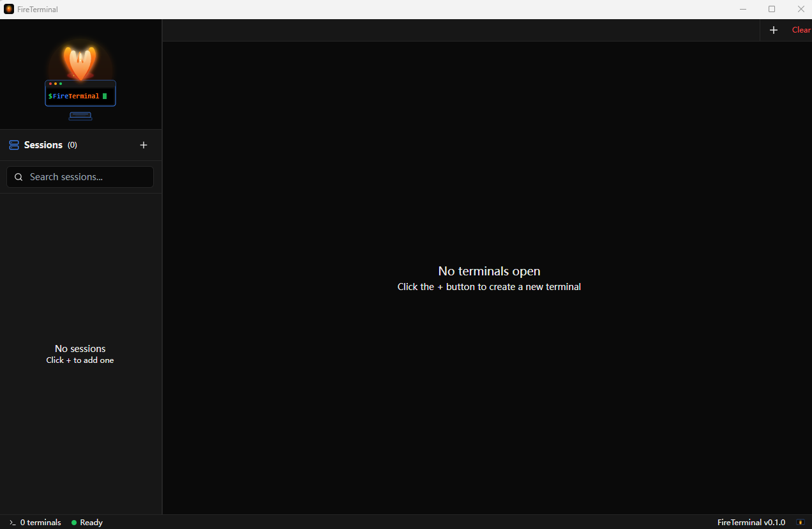Click the "0 terminals" status text
This screenshot has width=812, height=529.
tap(41, 523)
